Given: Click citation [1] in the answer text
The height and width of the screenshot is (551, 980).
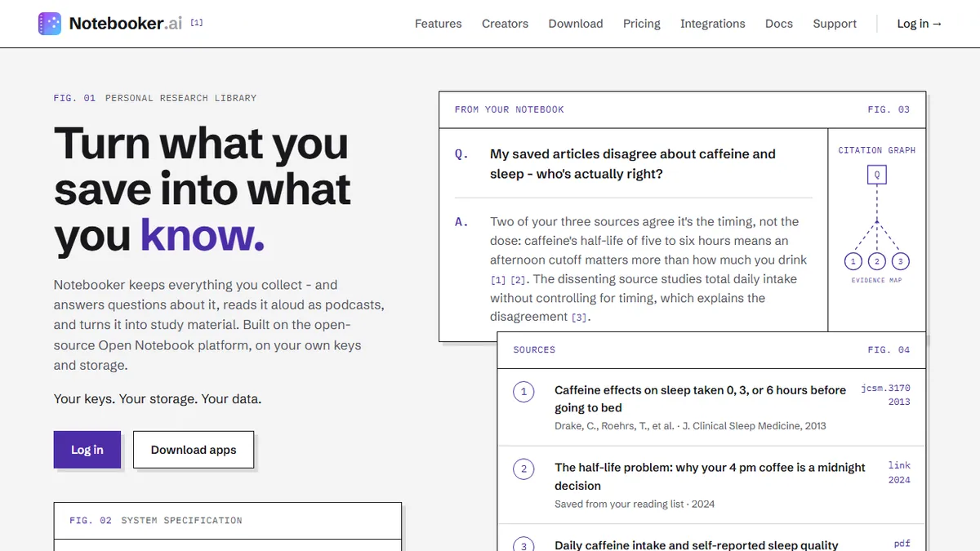Looking at the screenshot, I should pos(498,279).
